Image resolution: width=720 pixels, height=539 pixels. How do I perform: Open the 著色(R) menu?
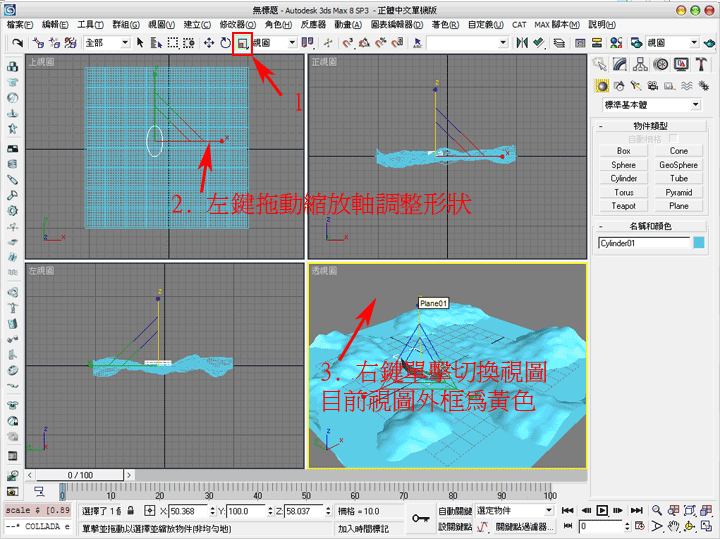click(x=445, y=25)
